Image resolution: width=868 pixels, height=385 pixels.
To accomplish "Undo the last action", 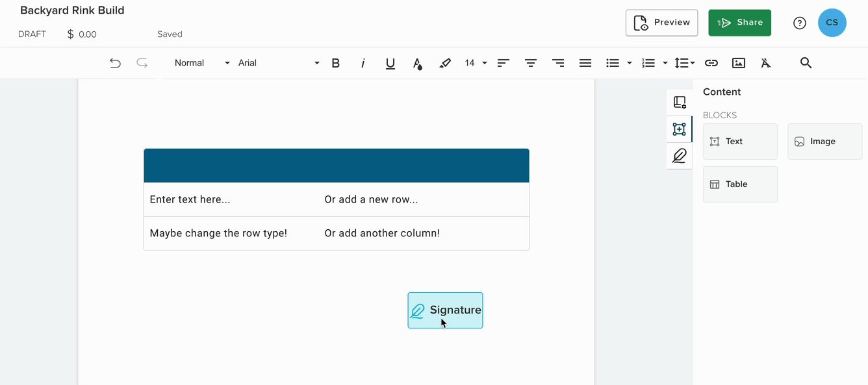I will (x=115, y=63).
